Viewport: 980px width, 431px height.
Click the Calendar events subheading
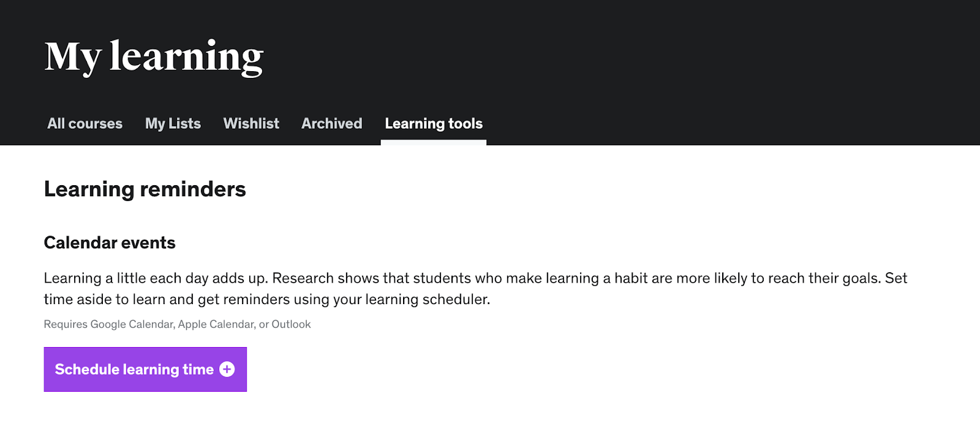pos(110,243)
